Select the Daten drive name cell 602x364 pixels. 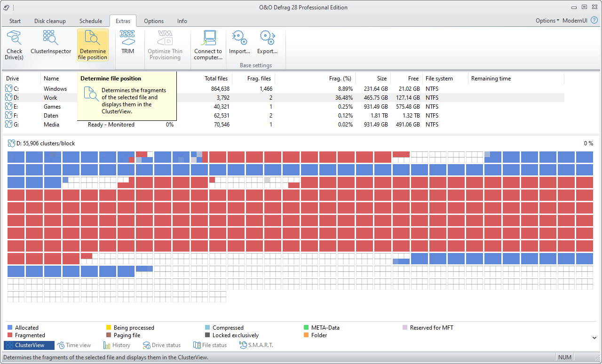coord(51,115)
